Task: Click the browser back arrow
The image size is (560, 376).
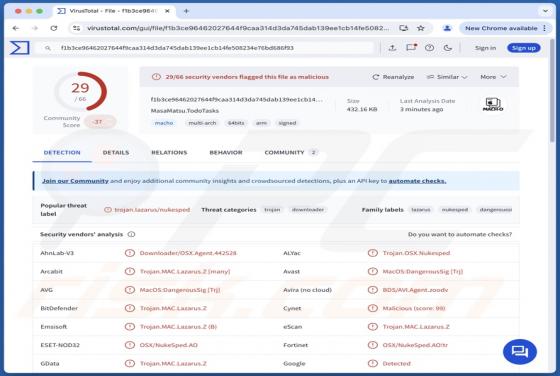Action: (16, 28)
